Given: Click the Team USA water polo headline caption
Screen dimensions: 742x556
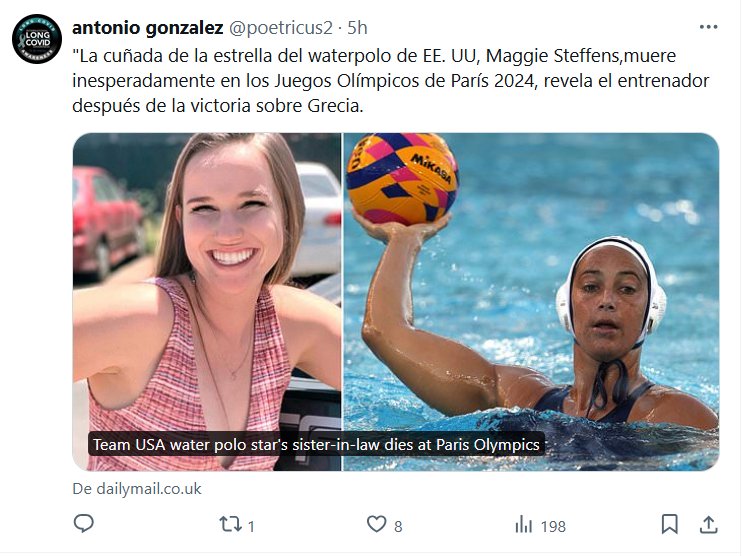Looking at the screenshot, I should pyautogui.click(x=316, y=445).
